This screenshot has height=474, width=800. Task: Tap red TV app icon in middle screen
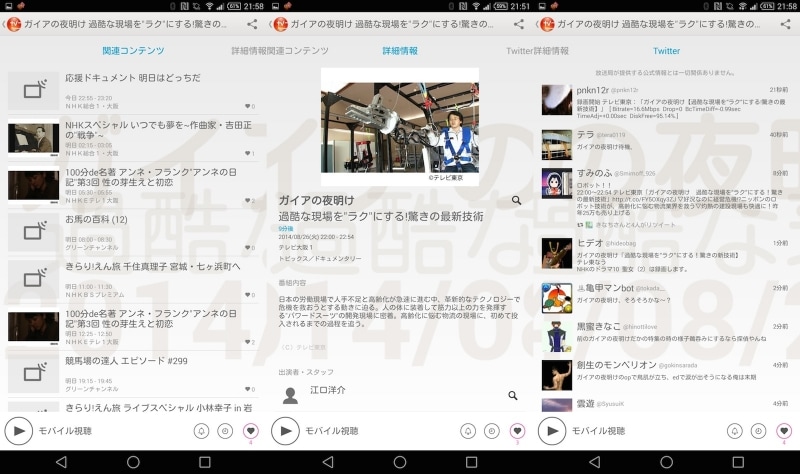click(281, 24)
